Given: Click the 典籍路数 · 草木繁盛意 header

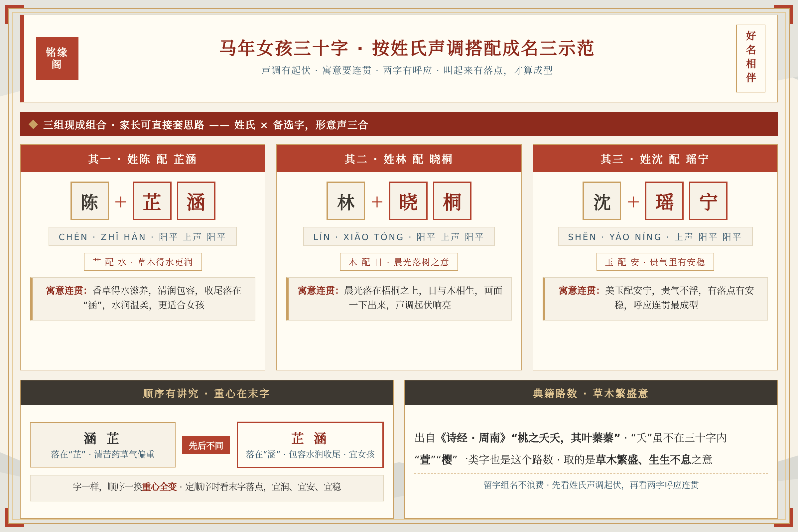Looking at the screenshot, I should 591,393.
